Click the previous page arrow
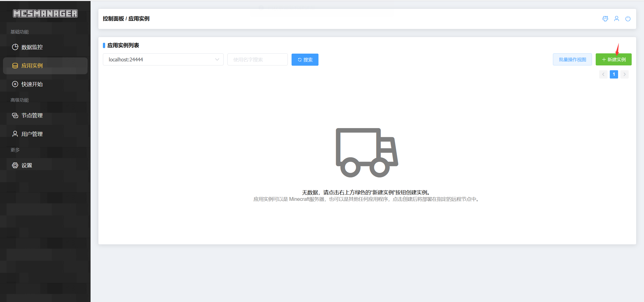Viewport: 644px width, 302px height. [603, 74]
